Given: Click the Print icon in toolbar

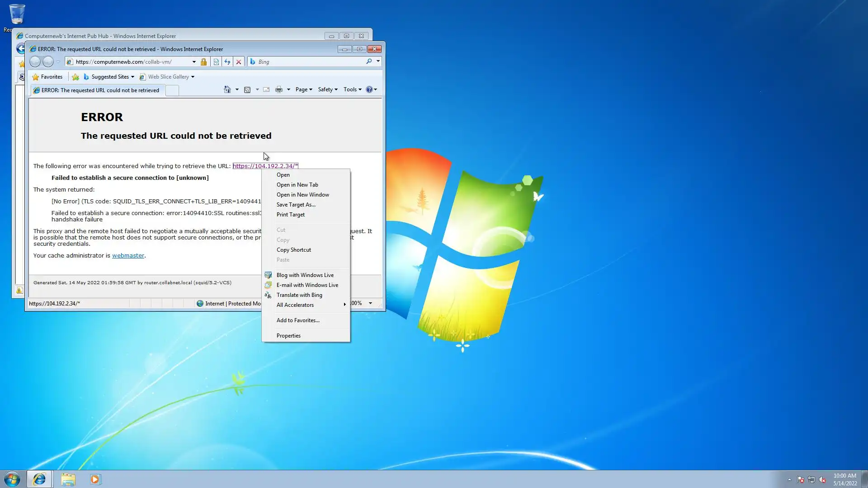Looking at the screenshot, I should 279,89.
